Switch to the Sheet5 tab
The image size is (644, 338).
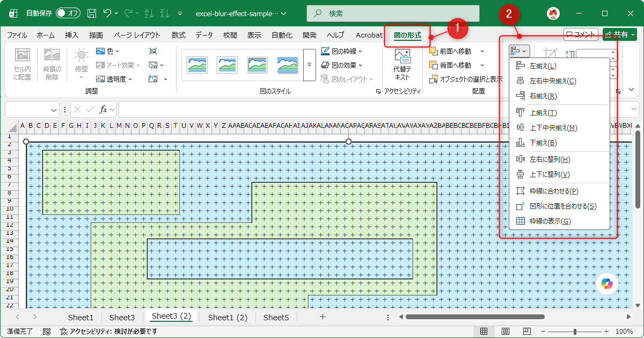(276, 317)
